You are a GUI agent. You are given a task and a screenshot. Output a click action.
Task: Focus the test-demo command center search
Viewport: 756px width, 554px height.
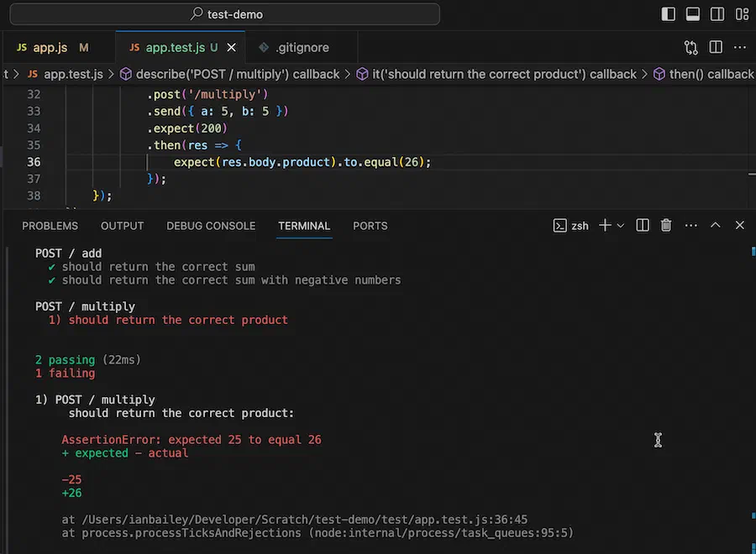(224, 14)
